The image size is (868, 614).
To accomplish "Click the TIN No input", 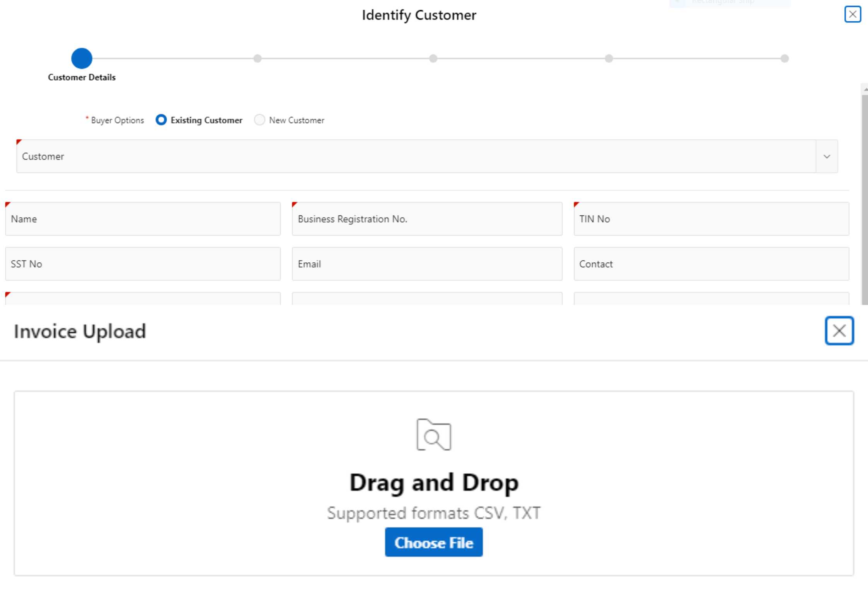I will click(711, 219).
